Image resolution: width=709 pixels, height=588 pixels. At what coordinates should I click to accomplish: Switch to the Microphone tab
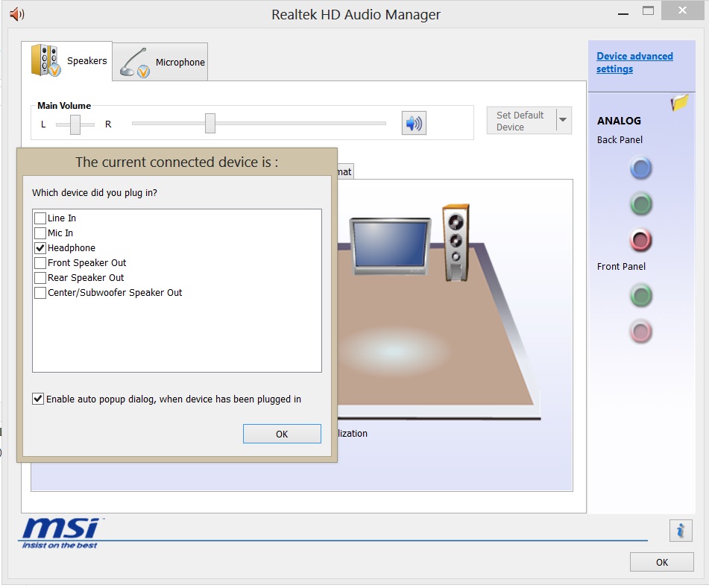click(x=160, y=62)
